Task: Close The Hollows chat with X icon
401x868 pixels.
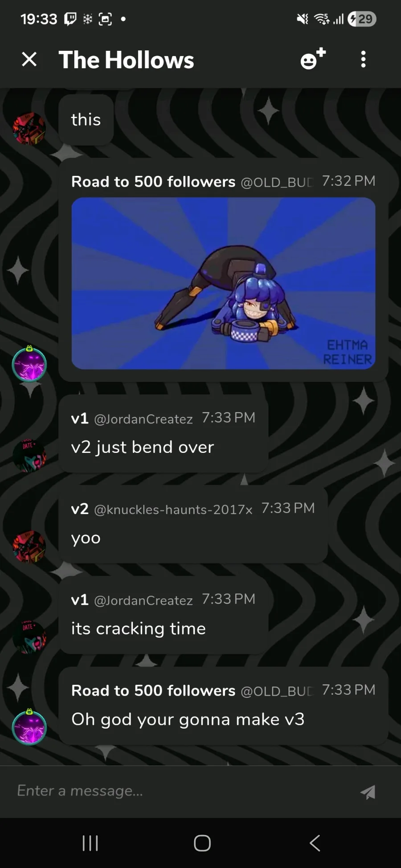Action: (x=29, y=59)
